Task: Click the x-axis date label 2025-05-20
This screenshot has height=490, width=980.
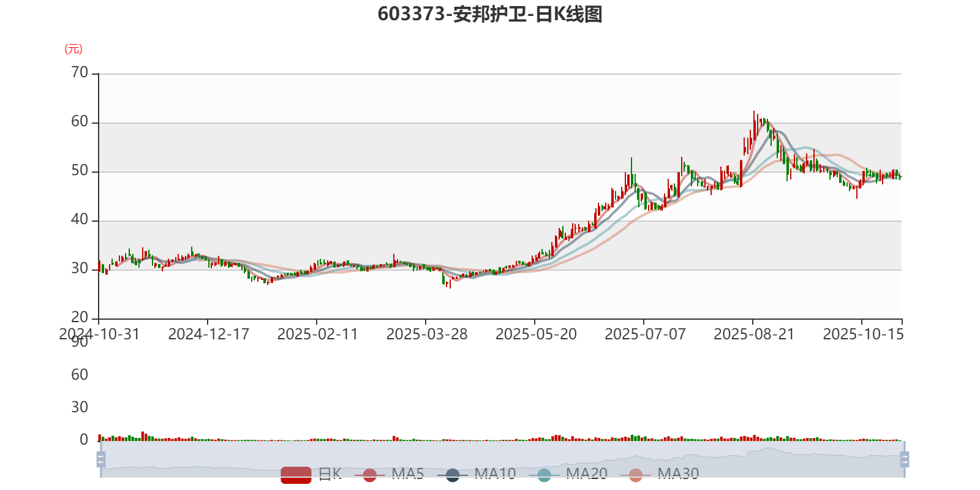Action: pyautogui.click(x=536, y=334)
